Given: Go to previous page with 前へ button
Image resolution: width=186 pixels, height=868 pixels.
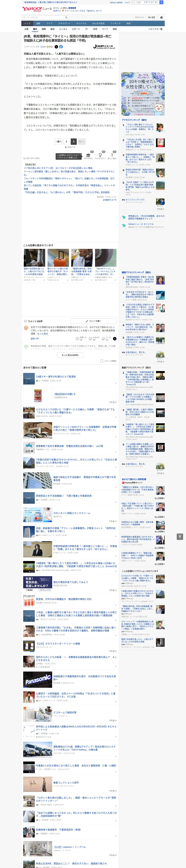Looking at the screenshot, I should coord(59,141).
